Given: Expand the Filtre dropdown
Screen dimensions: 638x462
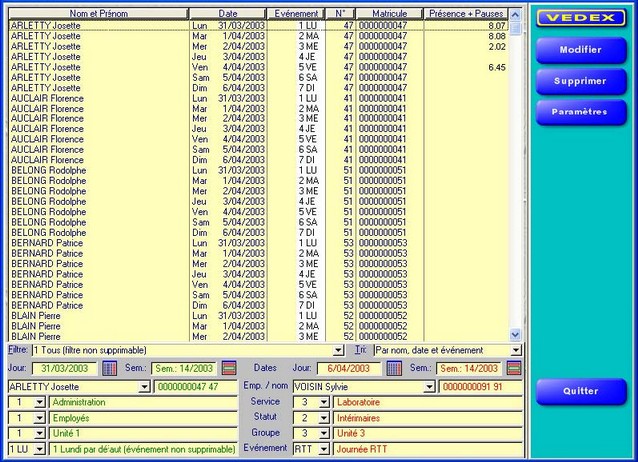Looking at the screenshot, I should 338,350.
